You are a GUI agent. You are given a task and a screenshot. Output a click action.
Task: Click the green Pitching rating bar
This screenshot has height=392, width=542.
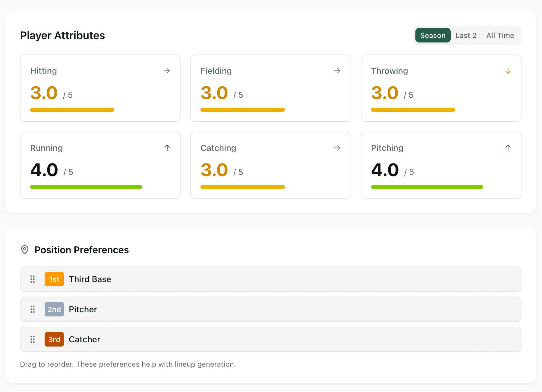[x=427, y=187]
